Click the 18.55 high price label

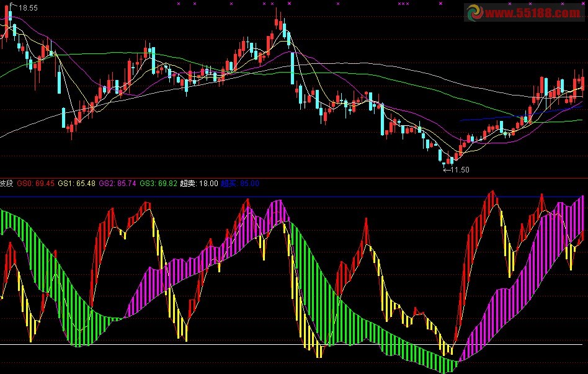pyautogui.click(x=28, y=8)
